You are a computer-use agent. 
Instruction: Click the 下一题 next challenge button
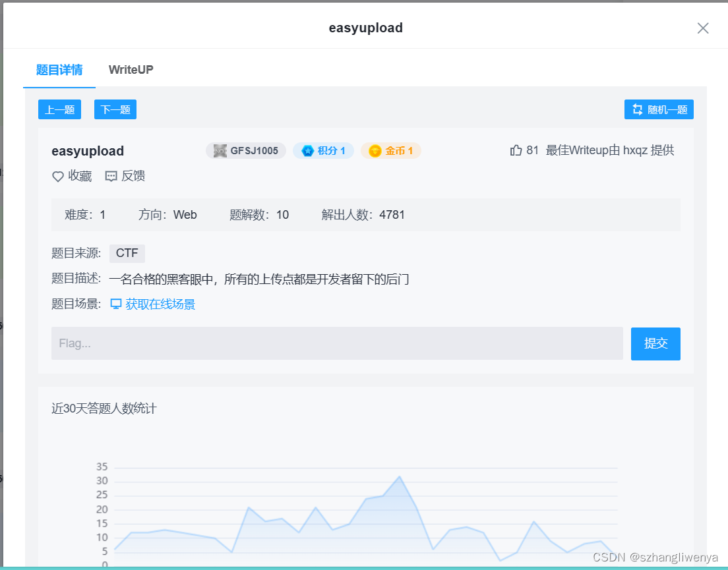point(115,109)
